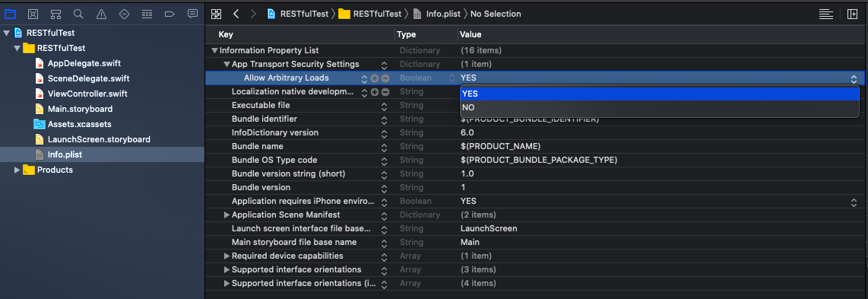Select NO in the Boolean dropdown list

coord(659,107)
